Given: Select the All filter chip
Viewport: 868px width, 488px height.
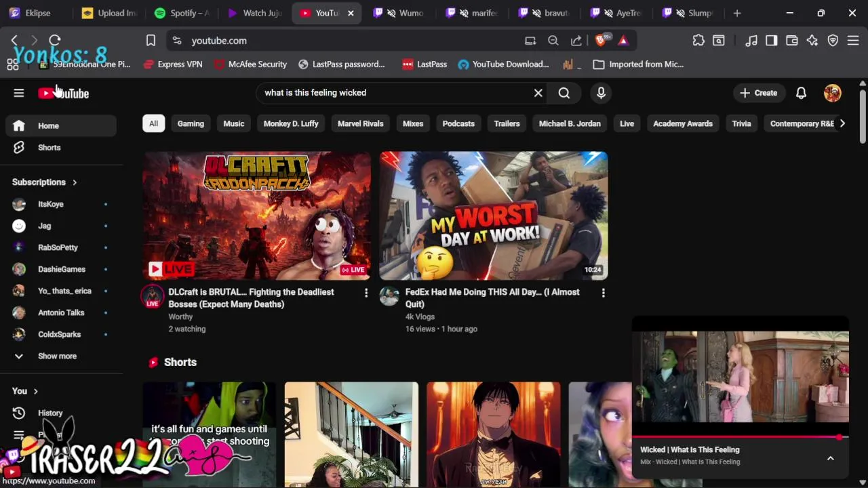Looking at the screenshot, I should [153, 123].
